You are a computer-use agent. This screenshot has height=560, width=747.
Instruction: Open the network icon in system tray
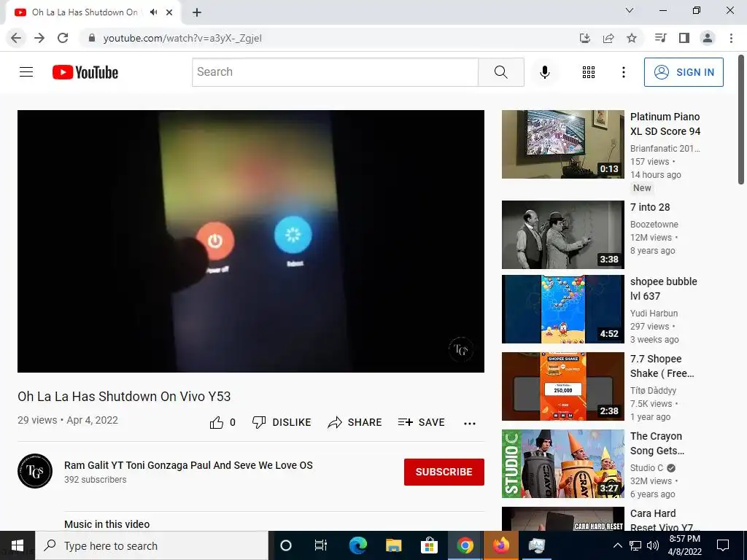click(x=635, y=545)
